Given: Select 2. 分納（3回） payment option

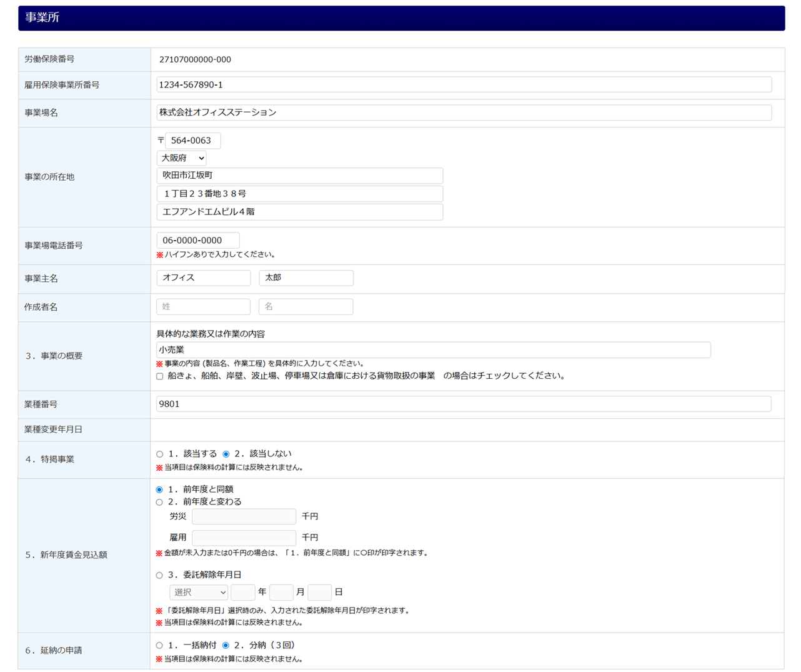Looking at the screenshot, I should (226, 645).
